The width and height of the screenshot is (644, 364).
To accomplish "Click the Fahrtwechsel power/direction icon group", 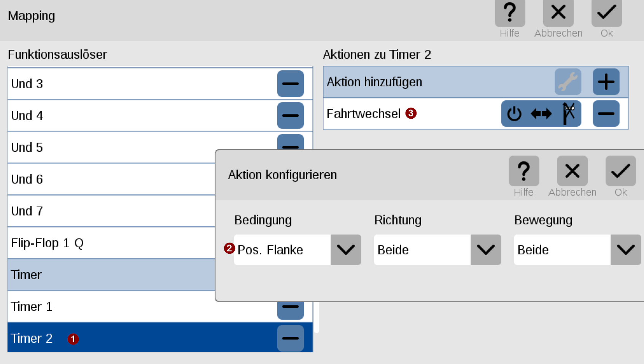I will (x=541, y=113).
